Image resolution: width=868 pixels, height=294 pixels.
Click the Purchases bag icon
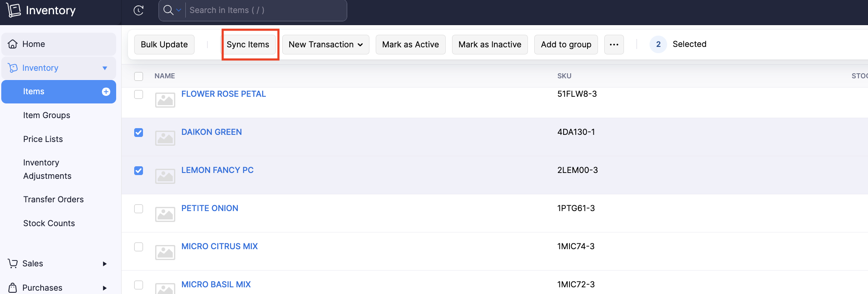[x=13, y=288]
